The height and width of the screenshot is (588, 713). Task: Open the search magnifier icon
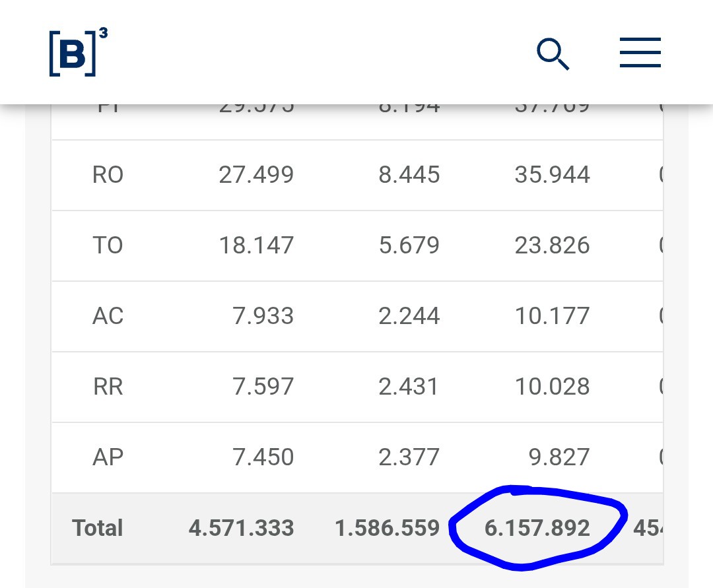tap(553, 53)
